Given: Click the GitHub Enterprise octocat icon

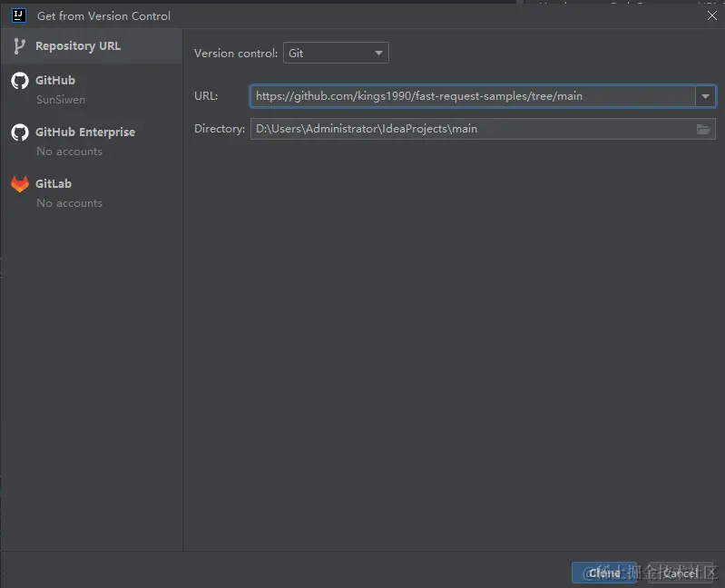Looking at the screenshot, I should click(x=20, y=132).
